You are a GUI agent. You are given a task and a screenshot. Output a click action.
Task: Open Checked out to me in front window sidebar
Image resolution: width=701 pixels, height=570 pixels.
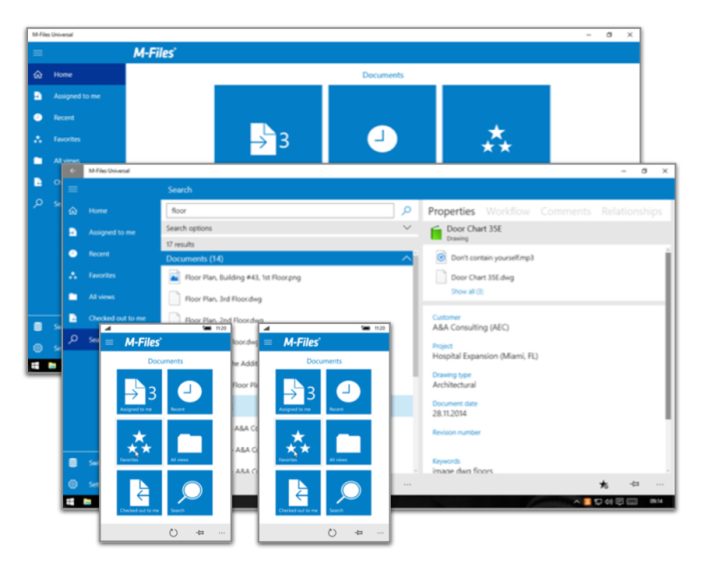112,318
